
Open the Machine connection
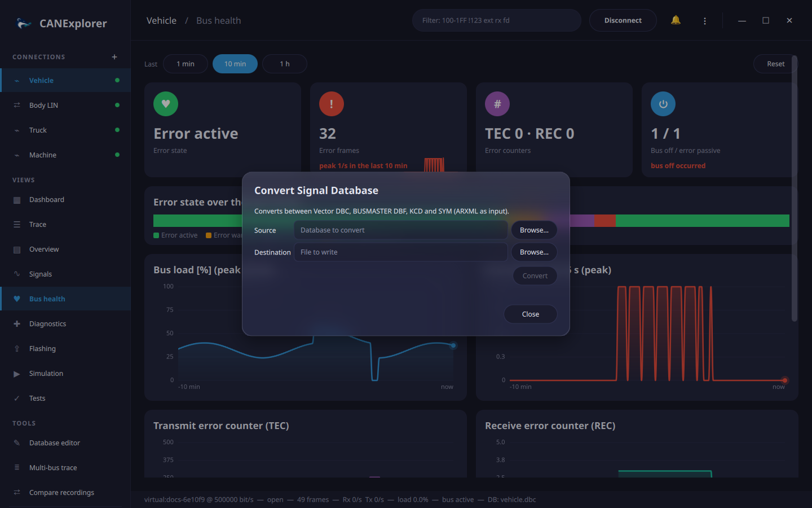[x=65, y=155]
